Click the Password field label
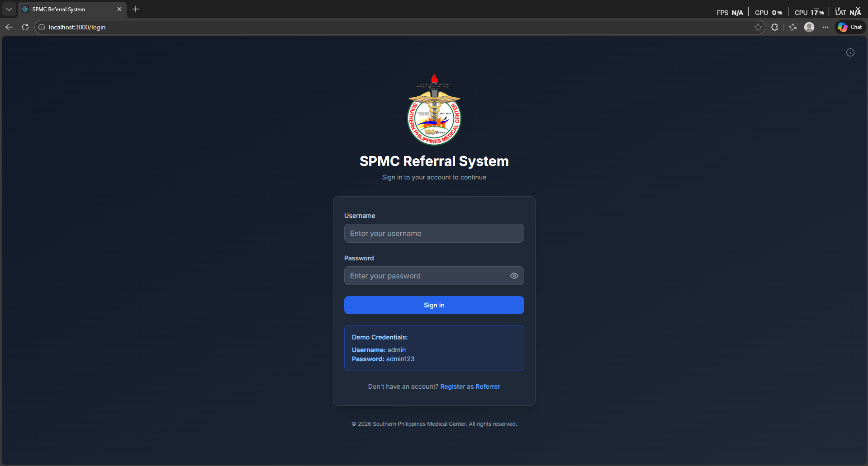 pyautogui.click(x=359, y=258)
